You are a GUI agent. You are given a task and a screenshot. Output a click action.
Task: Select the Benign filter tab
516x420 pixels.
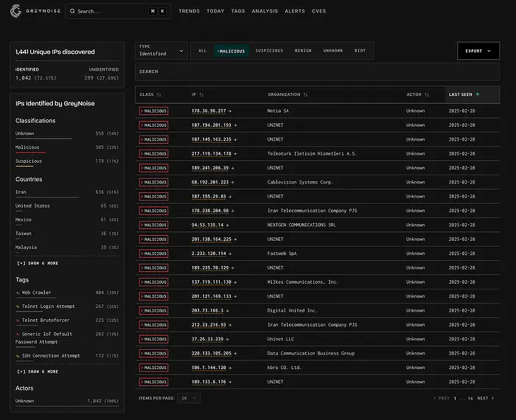303,51
